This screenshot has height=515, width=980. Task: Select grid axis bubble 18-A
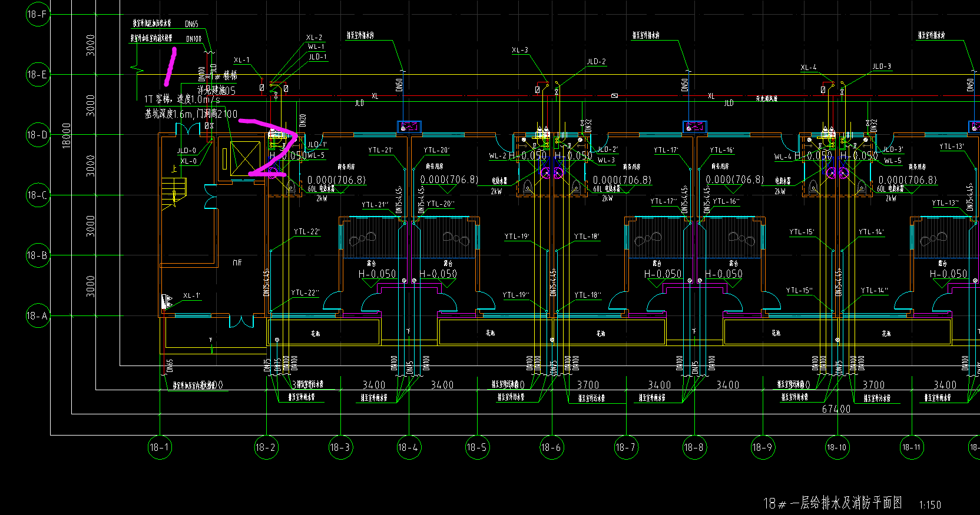click(x=38, y=315)
